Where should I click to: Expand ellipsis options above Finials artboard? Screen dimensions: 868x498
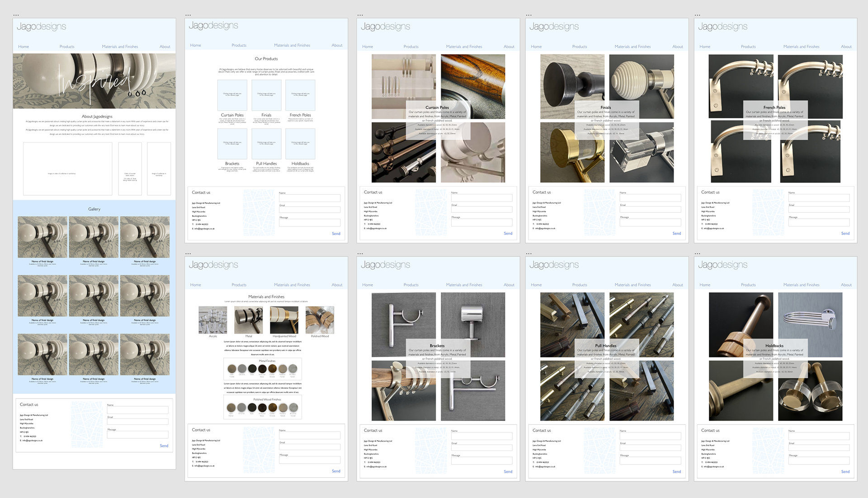tap(529, 15)
